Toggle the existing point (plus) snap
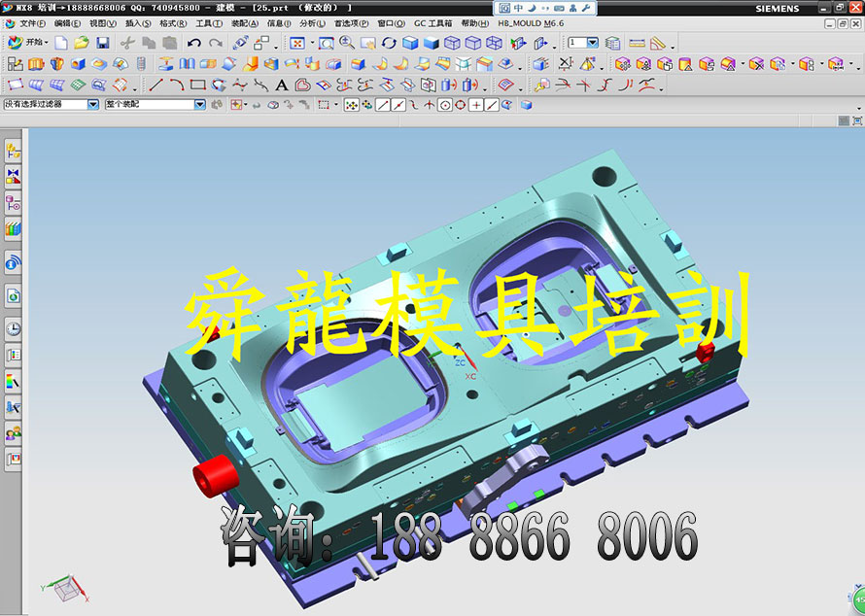 pos(476,105)
